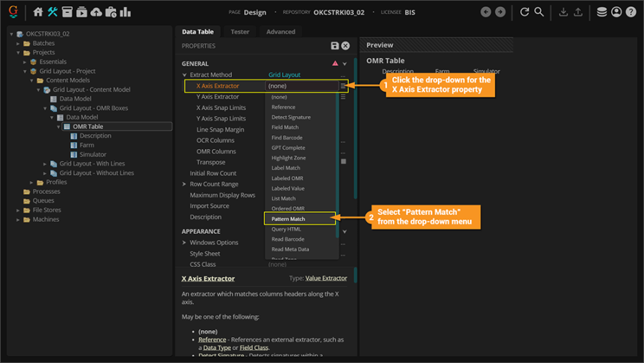This screenshot has height=363, width=644.
Task: Refresh the page with the reload icon
Action: (525, 12)
